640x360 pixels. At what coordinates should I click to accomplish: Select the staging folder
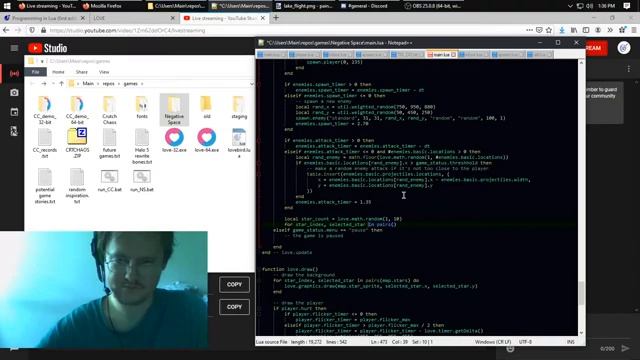pyautogui.click(x=239, y=107)
